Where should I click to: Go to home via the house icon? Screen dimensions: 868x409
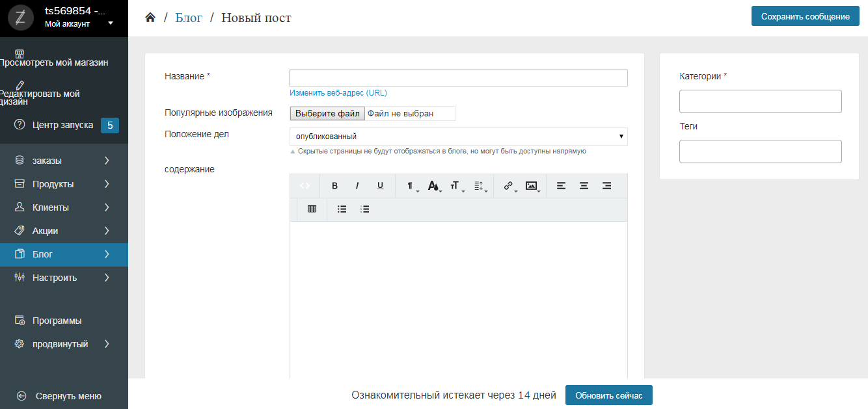tap(150, 18)
